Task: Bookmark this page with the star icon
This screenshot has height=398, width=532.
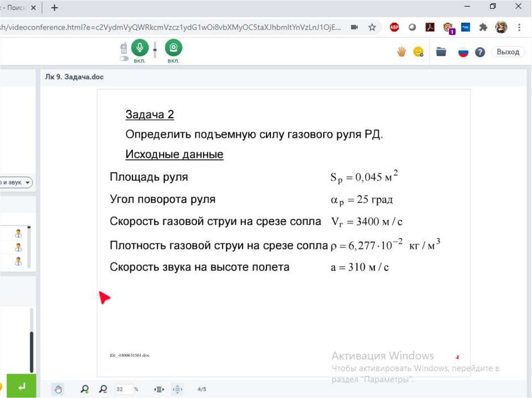Action: (372, 28)
